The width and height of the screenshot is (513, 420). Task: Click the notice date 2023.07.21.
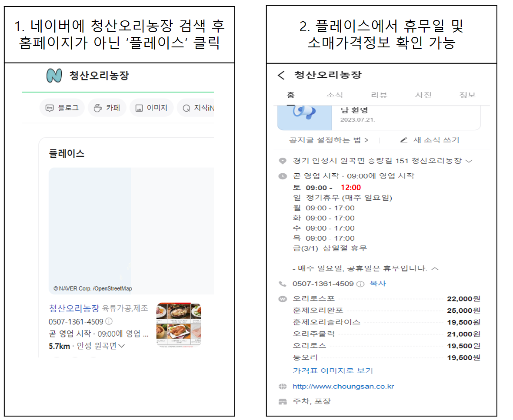tap(358, 120)
